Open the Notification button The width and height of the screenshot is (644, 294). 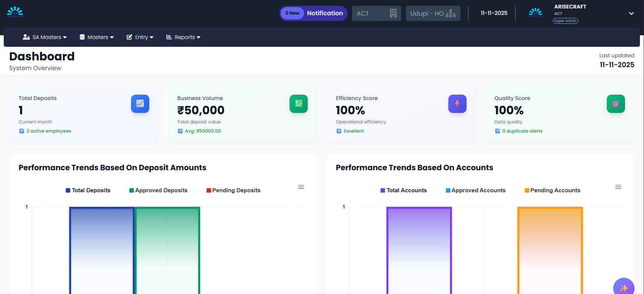point(314,13)
